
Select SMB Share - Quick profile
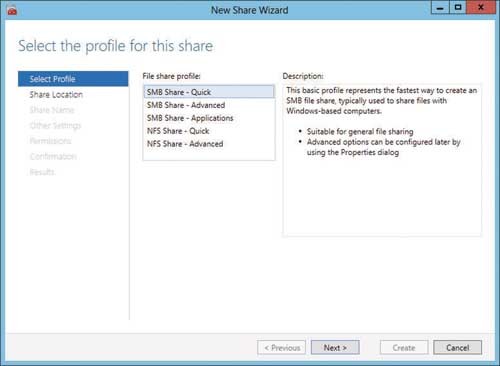tap(209, 92)
